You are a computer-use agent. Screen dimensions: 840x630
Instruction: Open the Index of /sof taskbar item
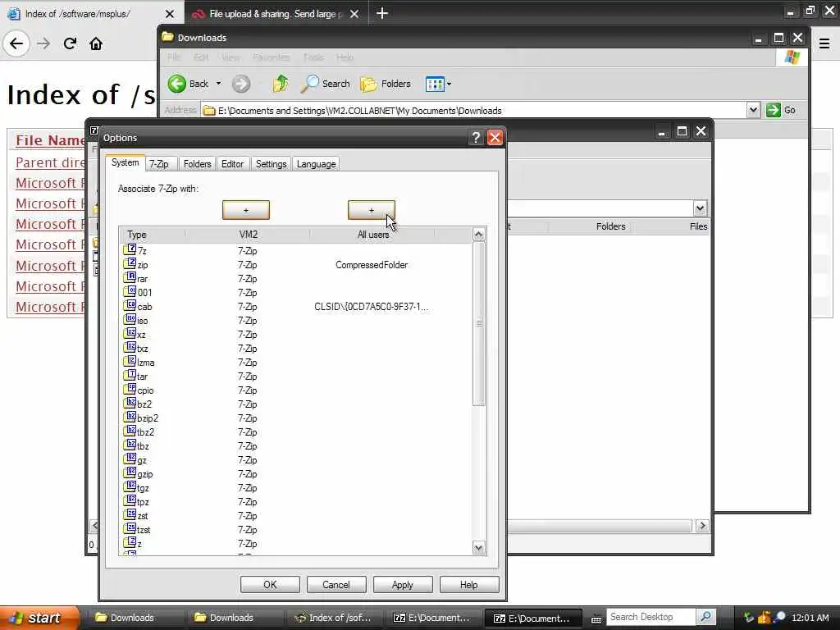[333, 618]
